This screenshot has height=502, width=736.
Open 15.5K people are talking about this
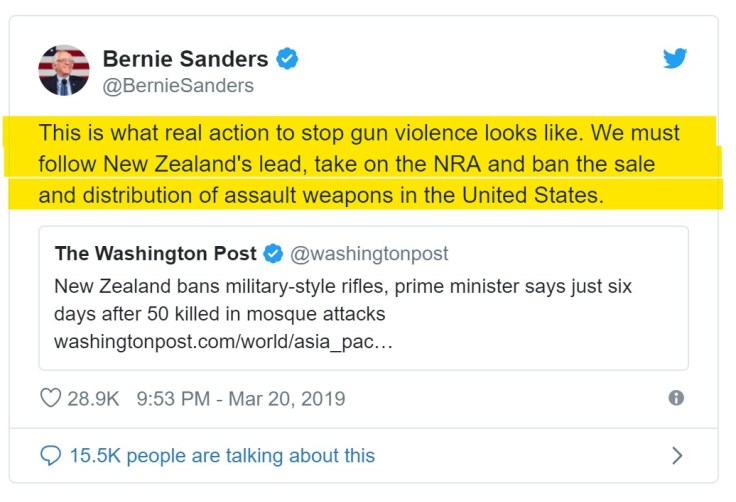pyautogui.click(x=222, y=455)
